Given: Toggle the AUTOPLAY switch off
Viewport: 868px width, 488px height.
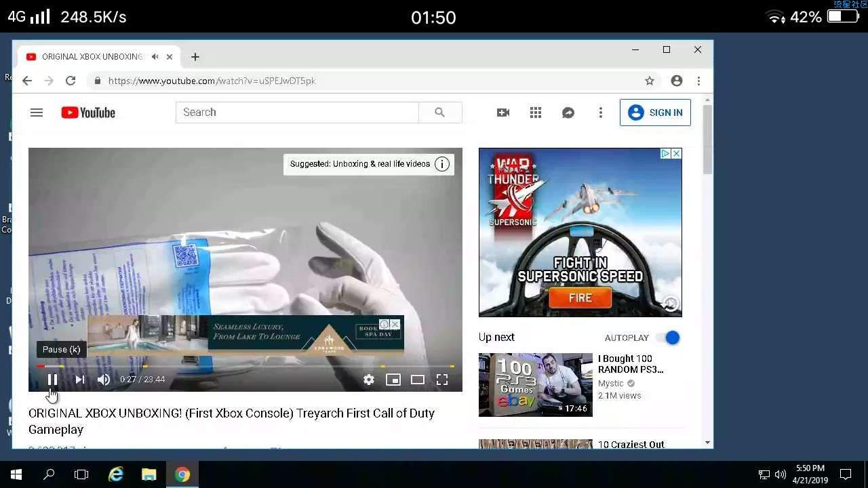Looking at the screenshot, I should (668, 338).
